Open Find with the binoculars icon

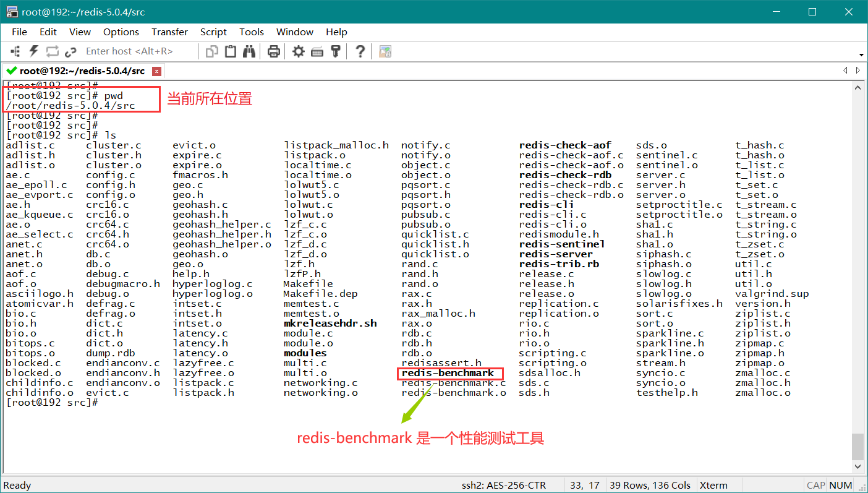click(249, 51)
